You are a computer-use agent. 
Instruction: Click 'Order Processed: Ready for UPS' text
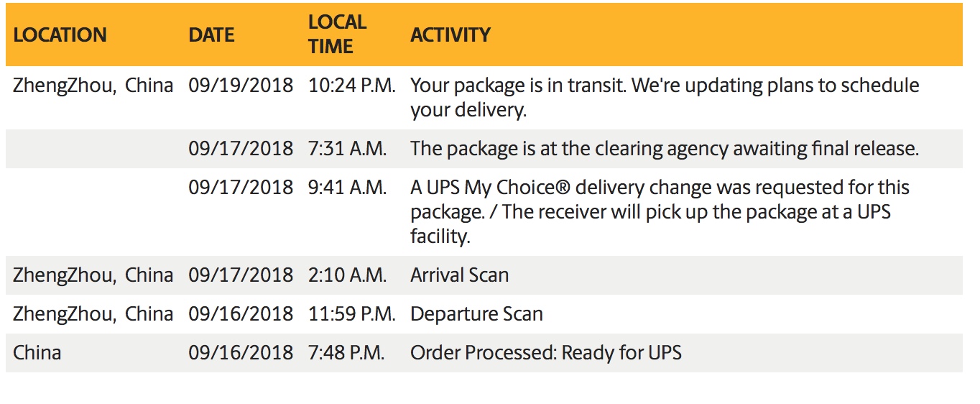(545, 353)
